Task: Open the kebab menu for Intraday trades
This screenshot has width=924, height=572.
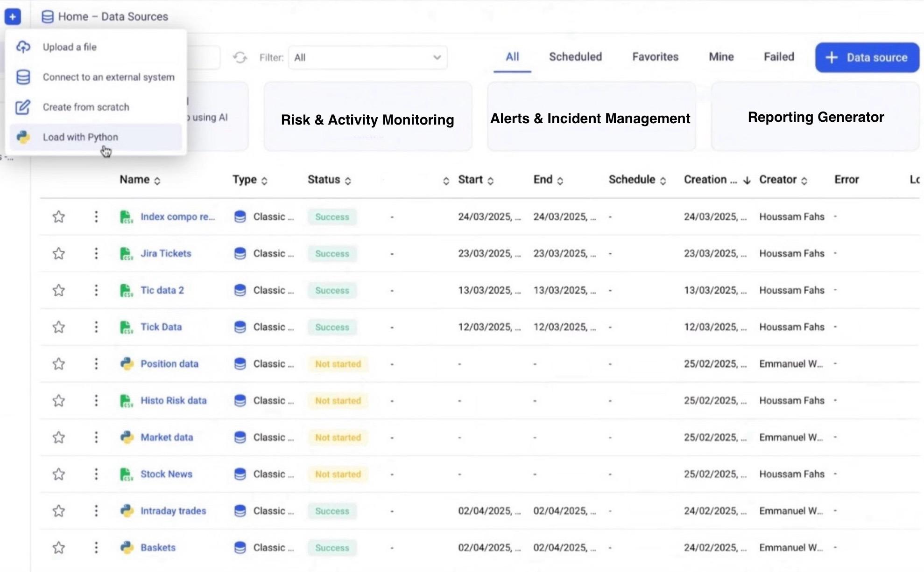Action: 96,511
